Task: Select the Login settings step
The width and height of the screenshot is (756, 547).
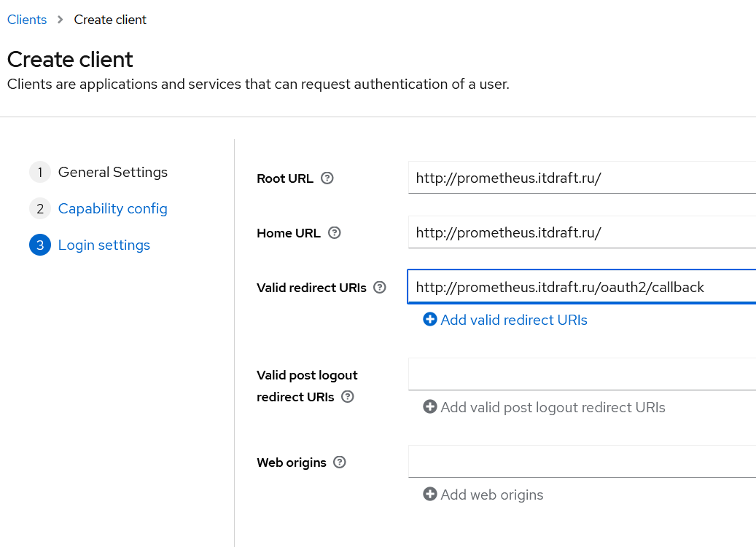Action: pyautogui.click(x=104, y=245)
